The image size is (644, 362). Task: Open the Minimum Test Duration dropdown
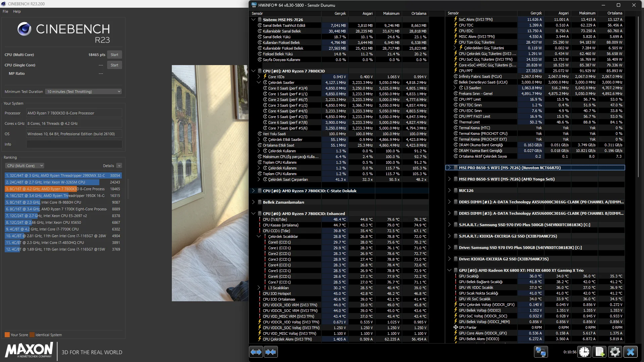pyautogui.click(x=84, y=92)
